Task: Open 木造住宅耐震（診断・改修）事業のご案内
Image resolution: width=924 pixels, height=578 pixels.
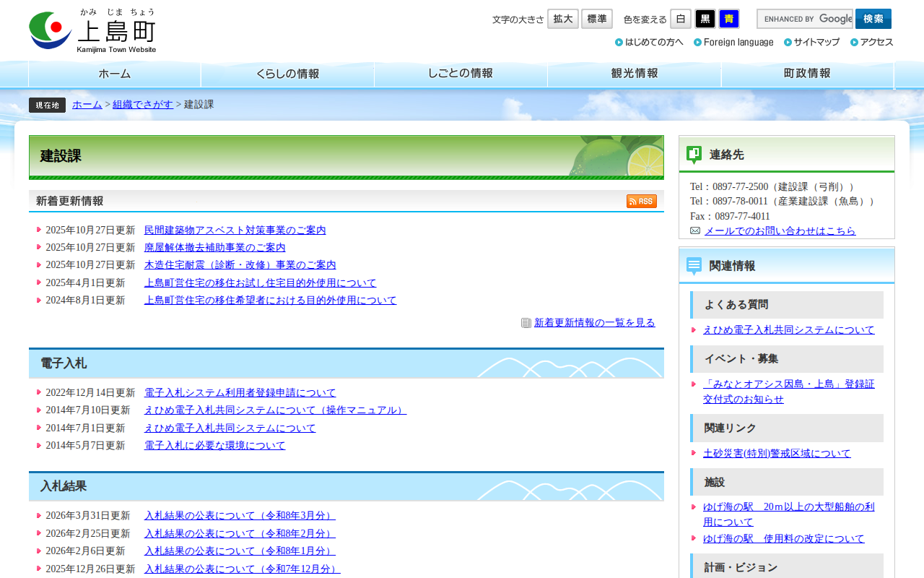Action: [x=240, y=265]
